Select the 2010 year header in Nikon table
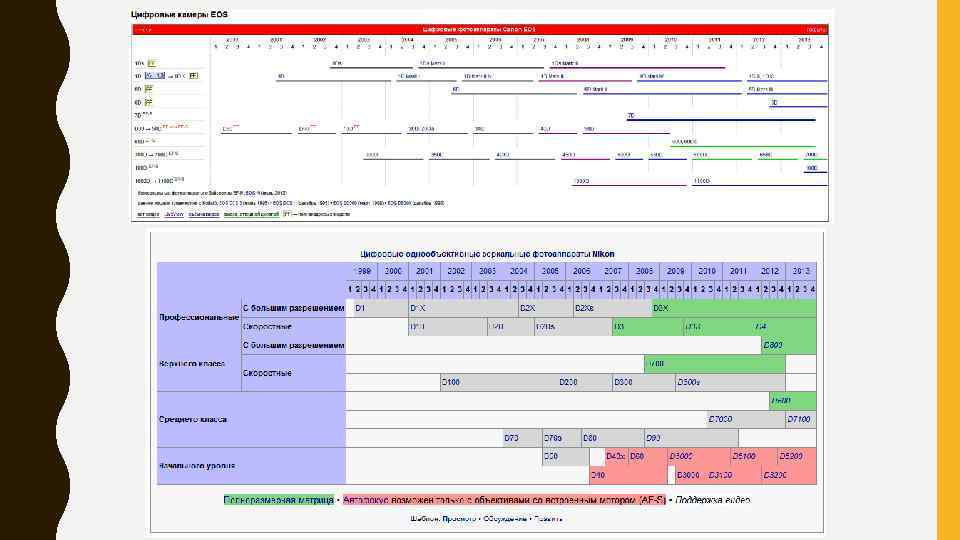 click(x=707, y=271)
